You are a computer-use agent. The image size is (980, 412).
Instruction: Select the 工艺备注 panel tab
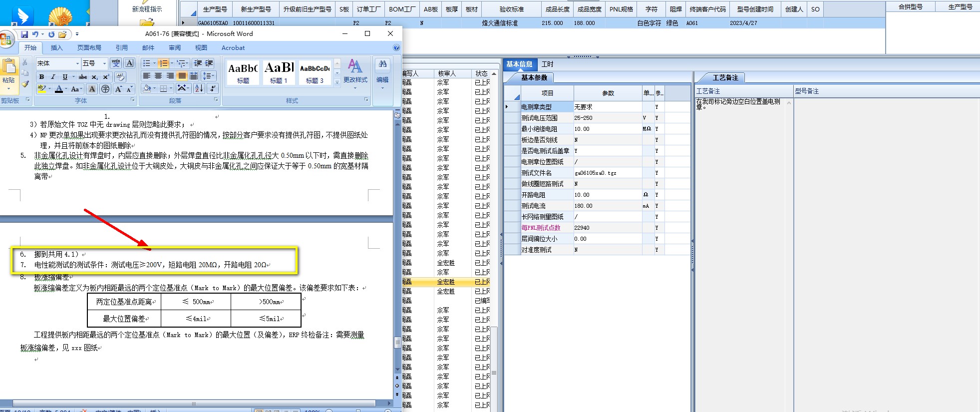(x=725, y=77)
